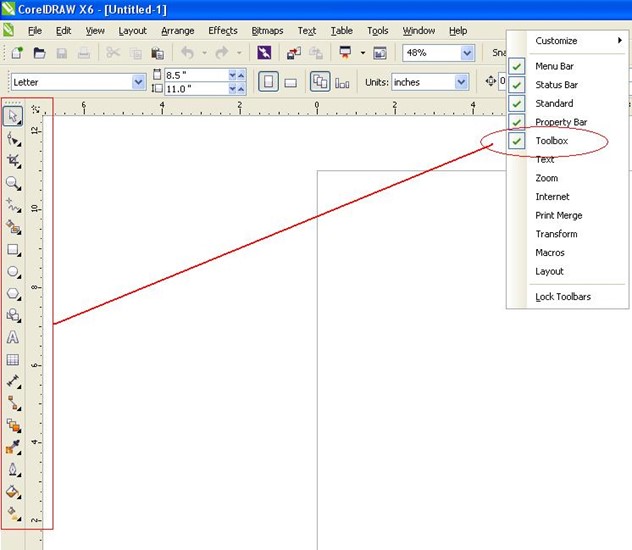Increase the page height 11.0 spinner
Screen dimensions: 632x550
pyautogui.click(x=241, y=89)
